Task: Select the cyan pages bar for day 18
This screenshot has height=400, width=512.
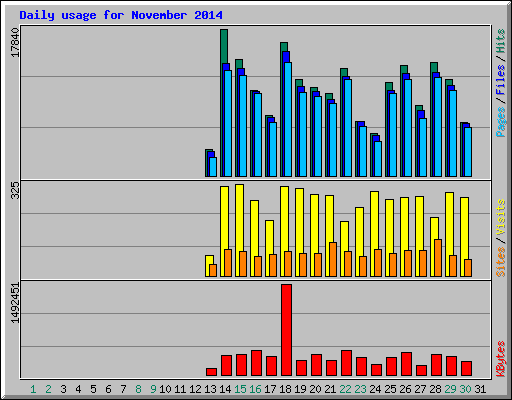Action: coord(288,119)
